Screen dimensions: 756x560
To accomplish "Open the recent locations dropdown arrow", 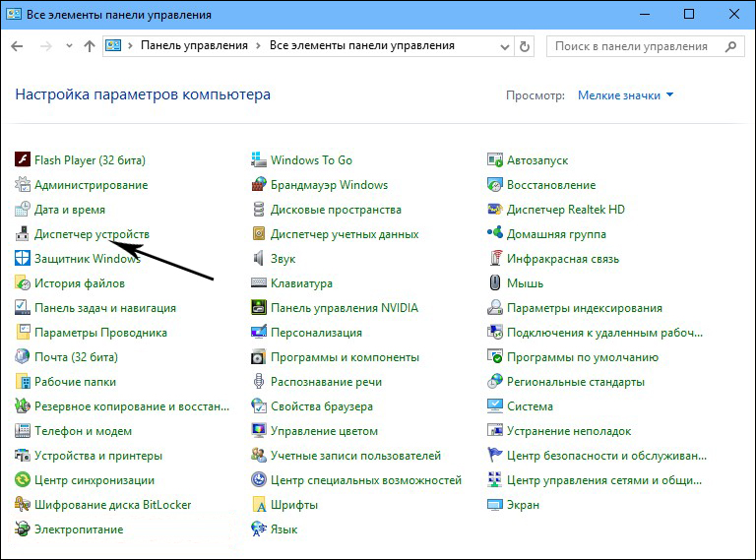I will tap(70, 46).
